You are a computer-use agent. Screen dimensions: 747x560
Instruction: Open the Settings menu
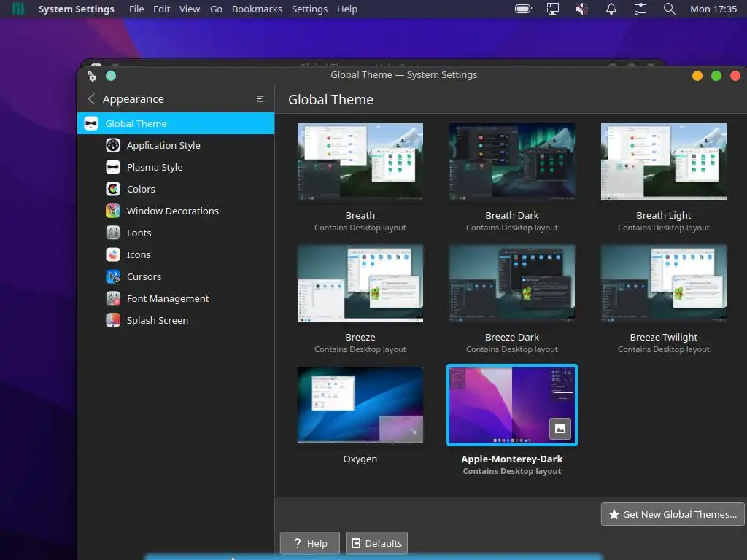(309, 9)
